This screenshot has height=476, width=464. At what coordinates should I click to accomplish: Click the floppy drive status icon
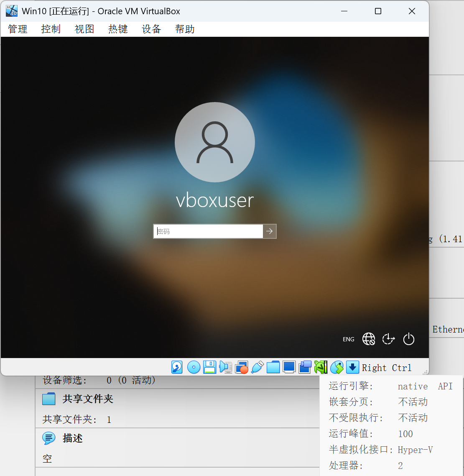[x=209, y=367]
